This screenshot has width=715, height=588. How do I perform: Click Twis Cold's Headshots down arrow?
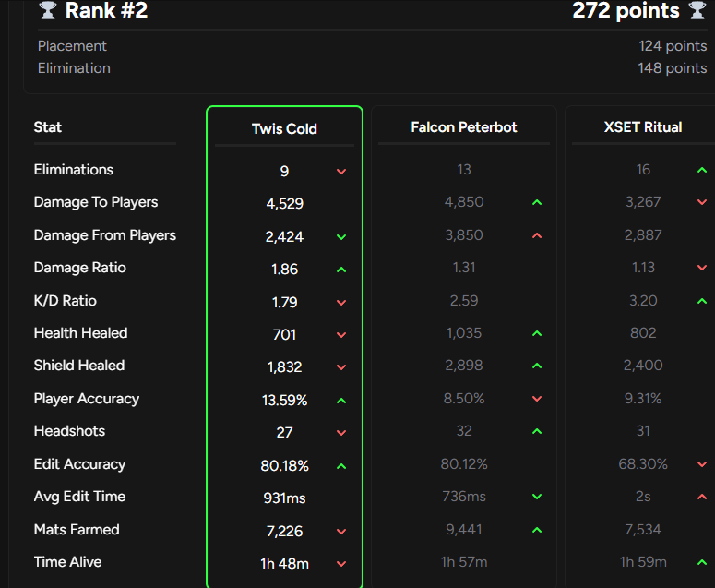coord(341,432)
